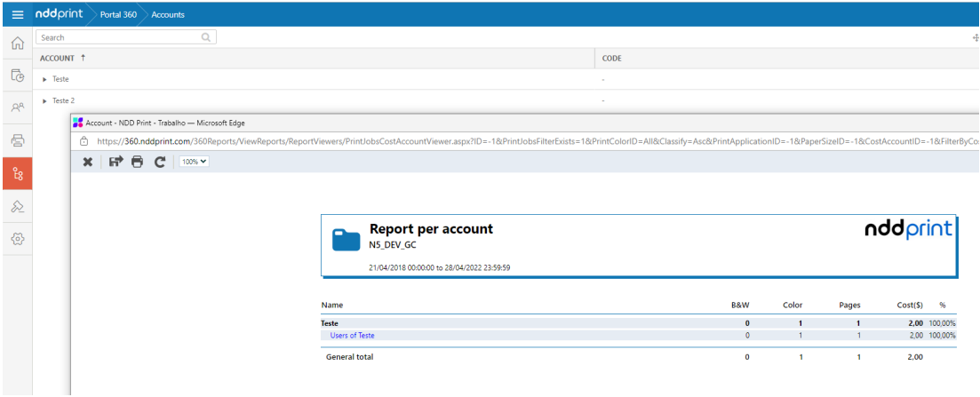Navigate to Portal 360 breadcrumb
The width and height of the screenshot is (980, 397).
coord(118,14)
